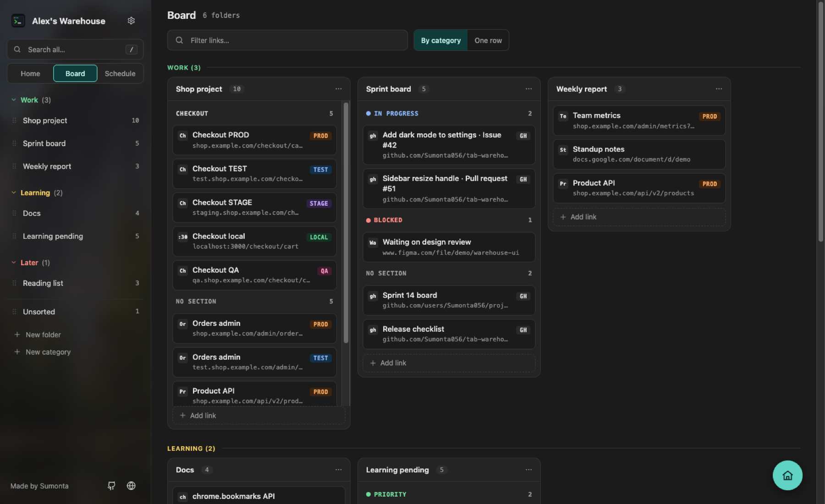
Task: Collapse the Work category in sidebar
Action: point(14,100)
